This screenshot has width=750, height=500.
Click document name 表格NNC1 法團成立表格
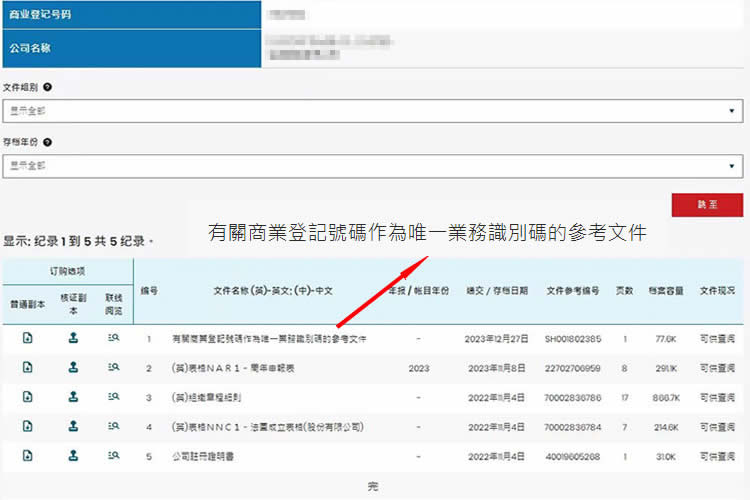267,427
